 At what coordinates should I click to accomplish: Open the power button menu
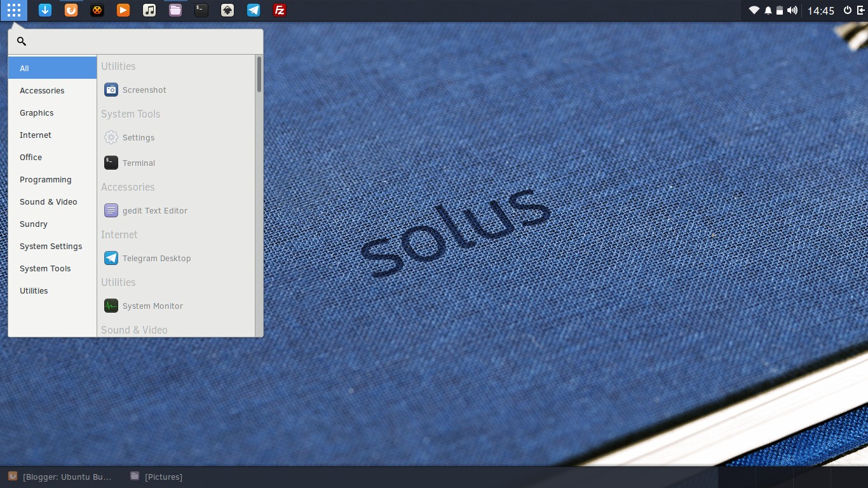coord(848,10)
